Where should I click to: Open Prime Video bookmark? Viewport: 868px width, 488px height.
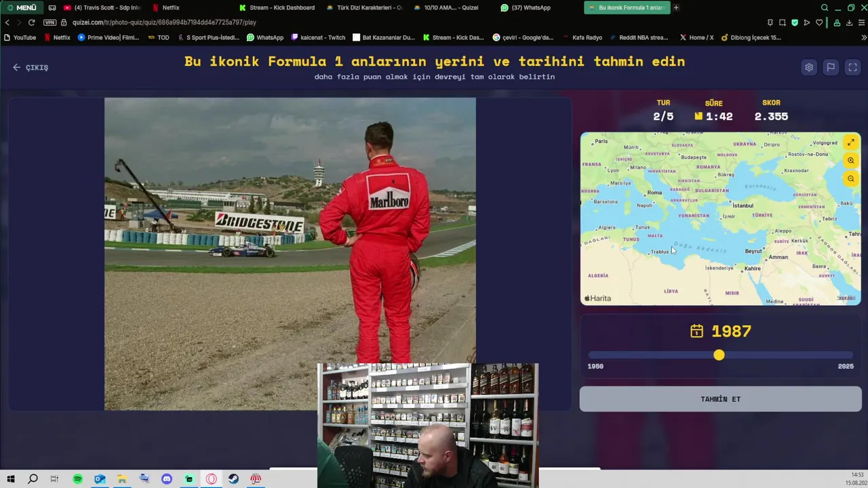(108, 37)
